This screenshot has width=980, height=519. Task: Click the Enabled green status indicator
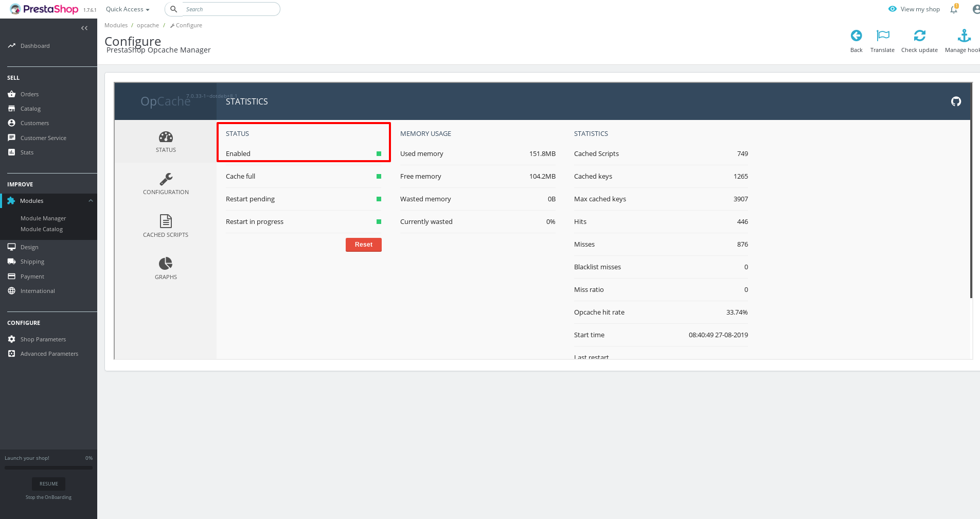click(379, 154)
